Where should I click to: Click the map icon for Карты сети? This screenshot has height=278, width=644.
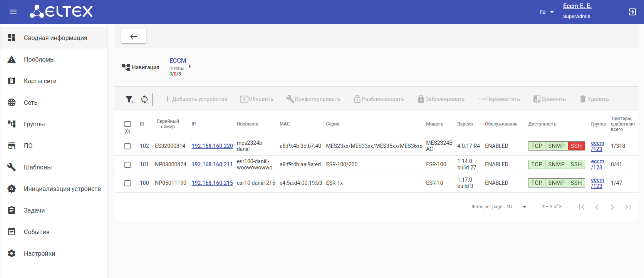tap(12, 81)
